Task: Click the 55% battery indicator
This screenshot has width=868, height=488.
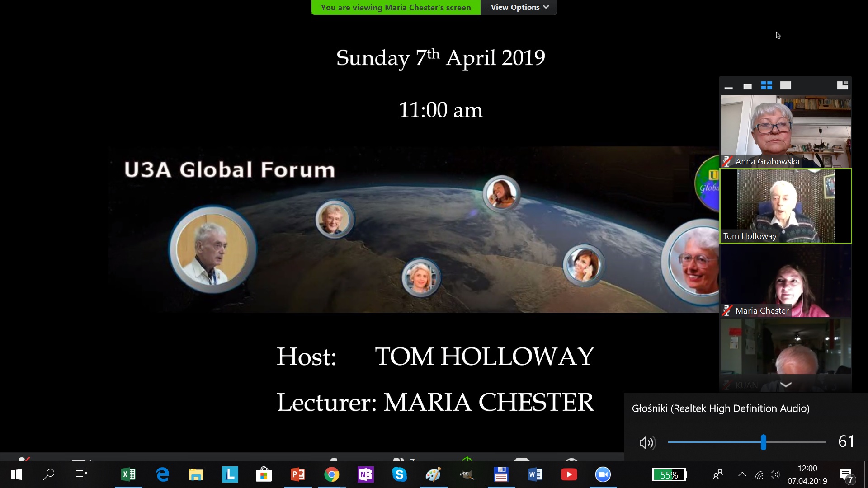Action: (670, 474)
